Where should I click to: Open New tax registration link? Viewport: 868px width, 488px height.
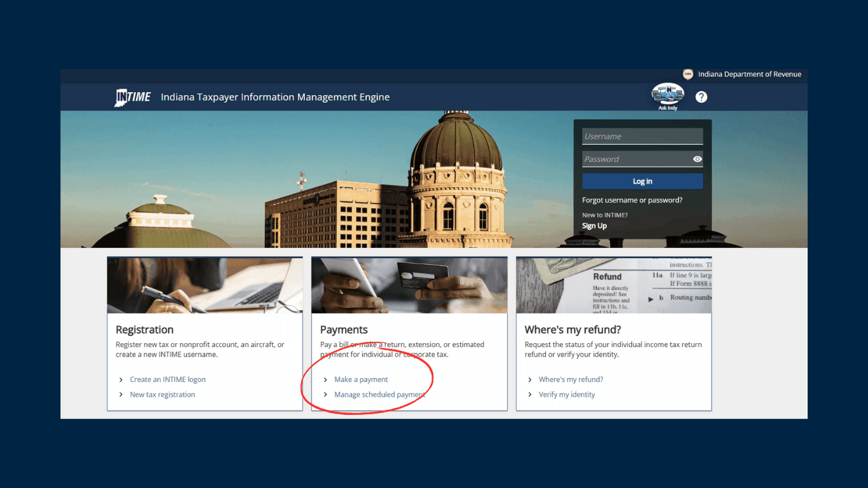pyautogui.click(x=162, y=395)
